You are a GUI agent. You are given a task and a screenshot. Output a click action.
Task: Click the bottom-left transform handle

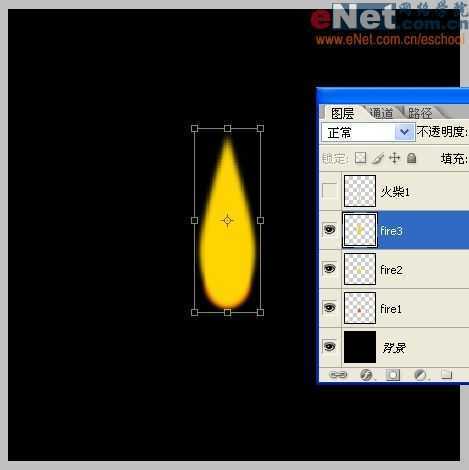[x=195, y=312]
